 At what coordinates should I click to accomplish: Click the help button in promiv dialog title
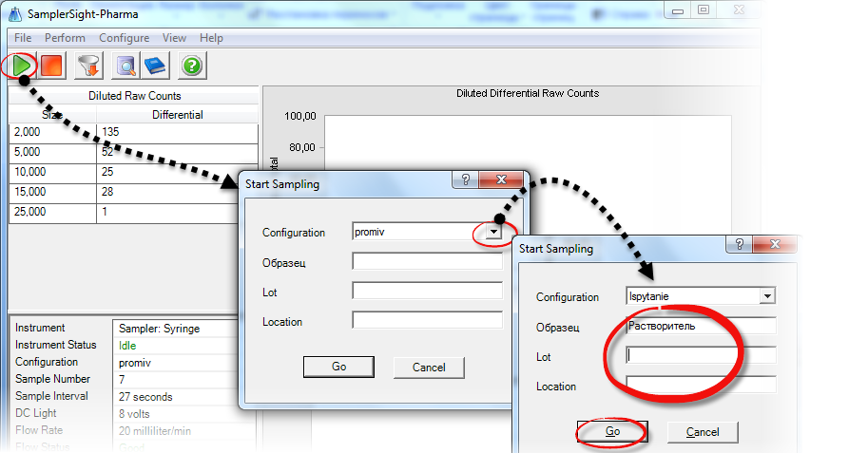(x=466, y=179)
